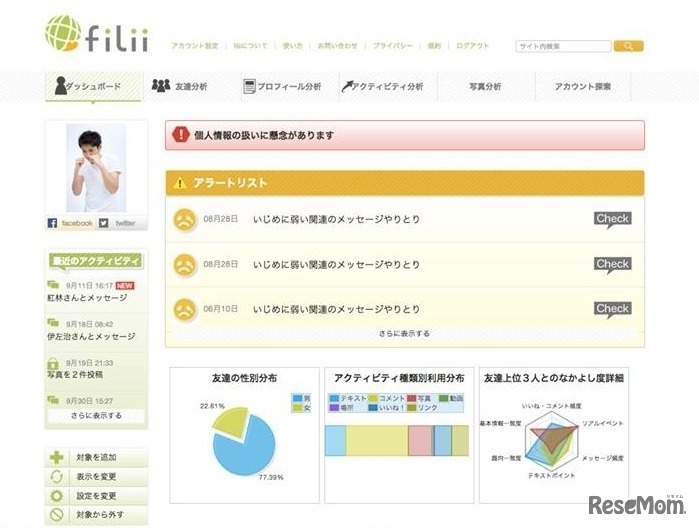The height and width of the screenshot is (528, 699).
Task: Click message icon next to 9月18日 08:42
Action: [53, 322]
